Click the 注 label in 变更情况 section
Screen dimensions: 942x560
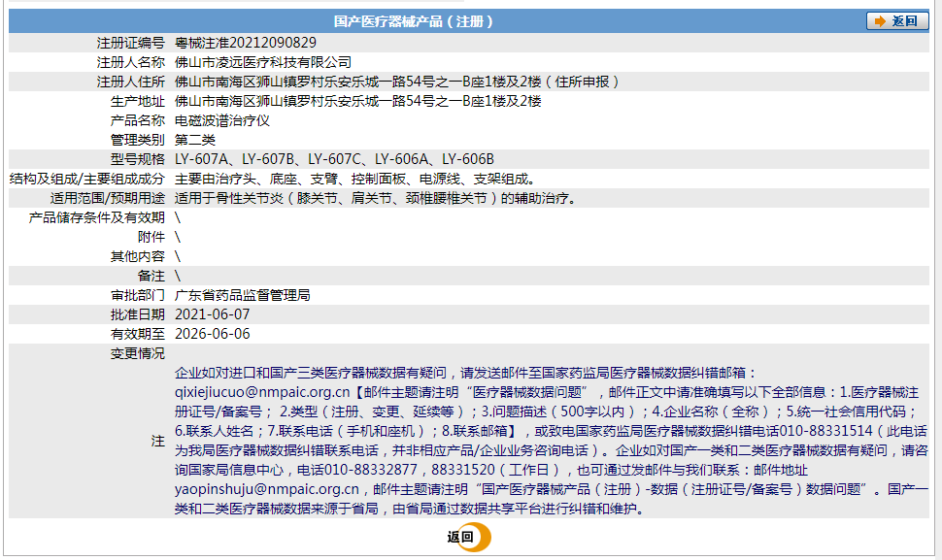(x=156, y=439)
